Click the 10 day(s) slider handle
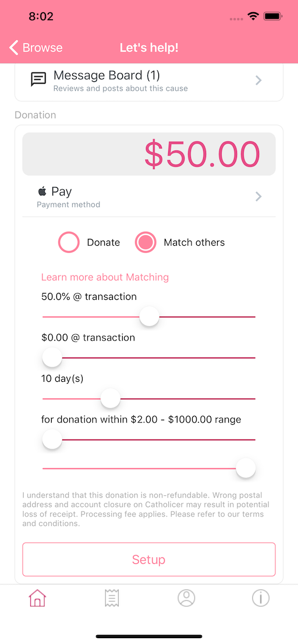 (x=110, y=398)
